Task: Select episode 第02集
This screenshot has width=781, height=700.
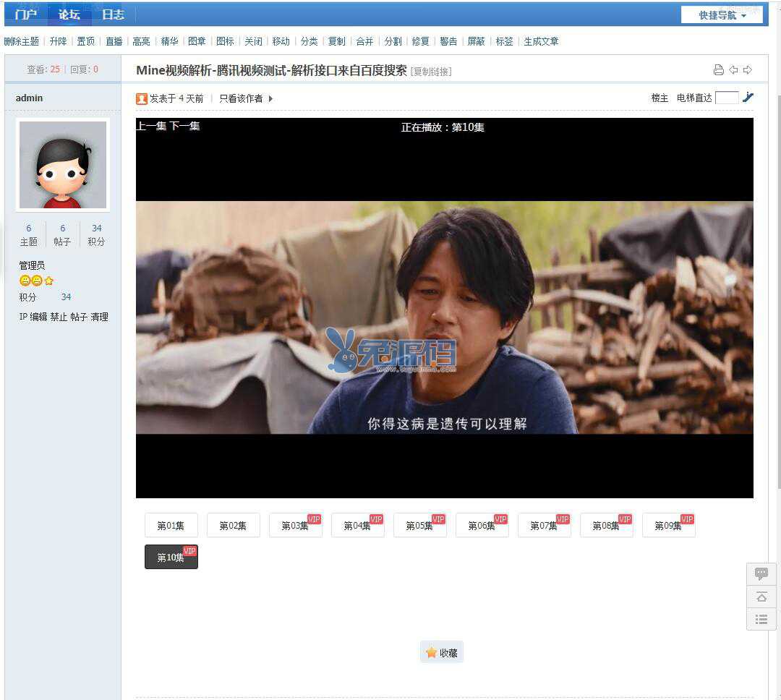Action: (x=233, y=526)
